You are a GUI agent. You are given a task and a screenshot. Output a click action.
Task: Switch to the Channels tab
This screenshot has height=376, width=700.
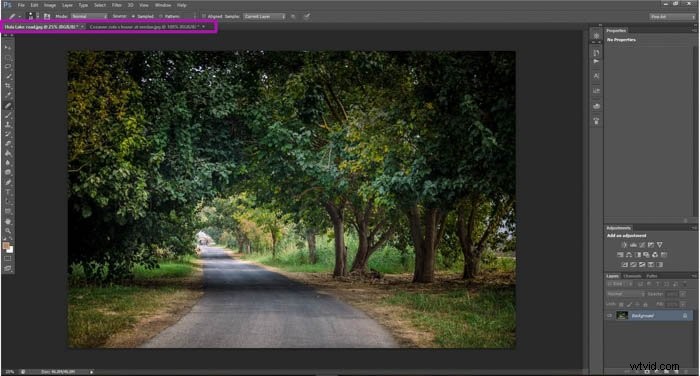click(632, 276)
